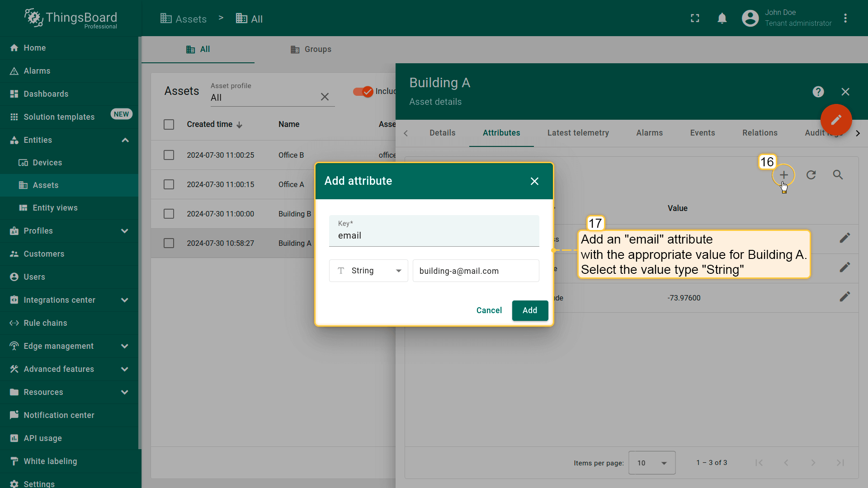Open the help question mark icon

point(818,92)
